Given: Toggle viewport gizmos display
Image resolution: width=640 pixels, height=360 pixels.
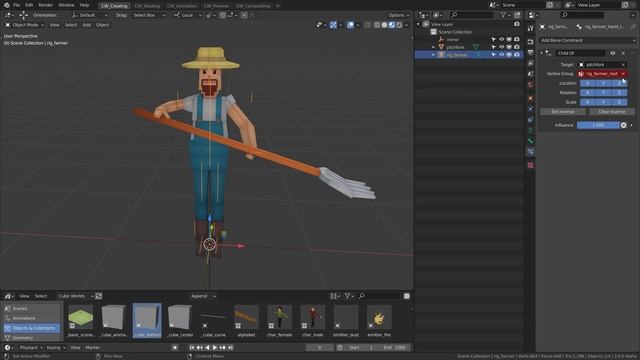Looking at the screenshot, I should click(x=333, y=25).
